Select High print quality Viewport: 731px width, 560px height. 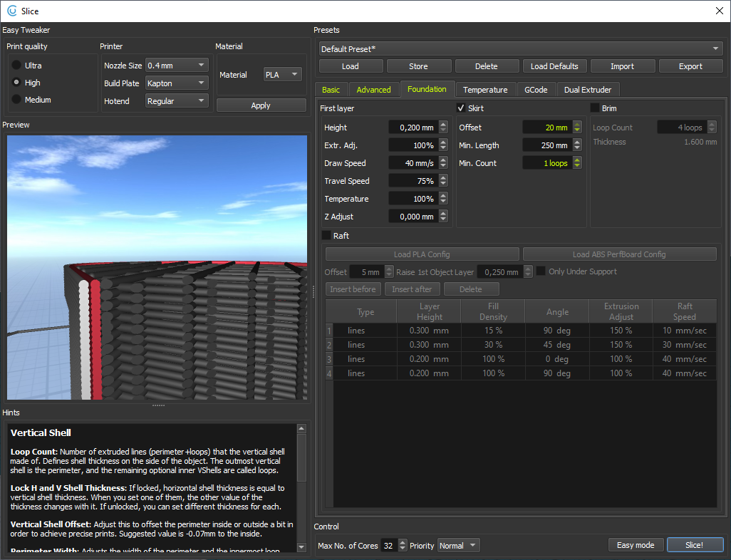(x=16, y=82)
